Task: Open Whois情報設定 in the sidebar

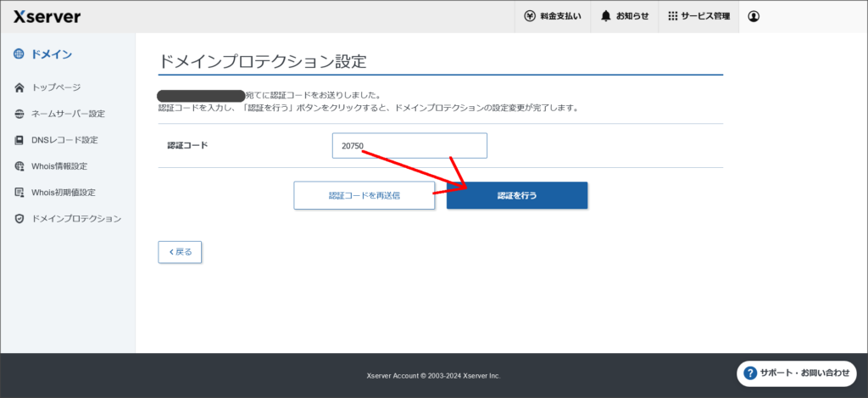Action: 59,166
